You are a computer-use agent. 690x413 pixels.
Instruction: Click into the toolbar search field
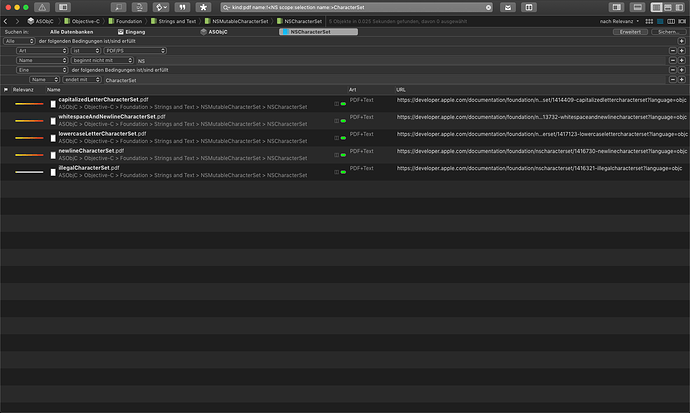tap(356, 7)
